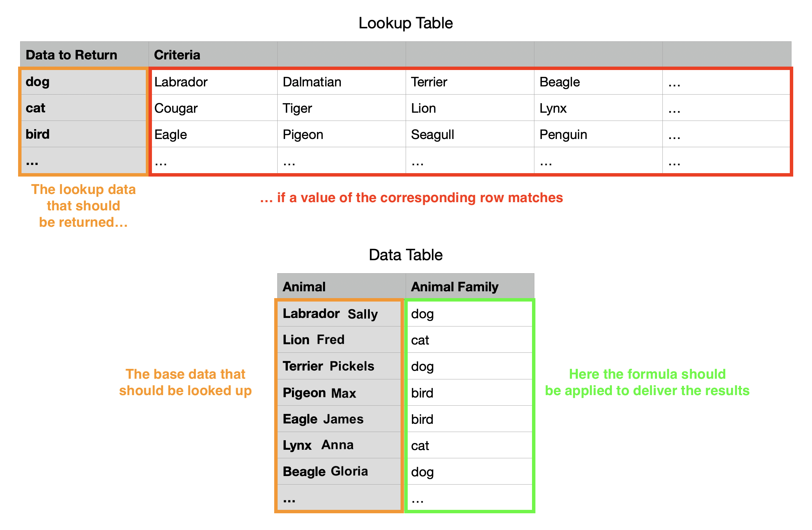Image resolution: width=812 pixels, height=530 pixels.
Task: Click the 'Penguin' cell in lookup table
Action: point(598,134)
